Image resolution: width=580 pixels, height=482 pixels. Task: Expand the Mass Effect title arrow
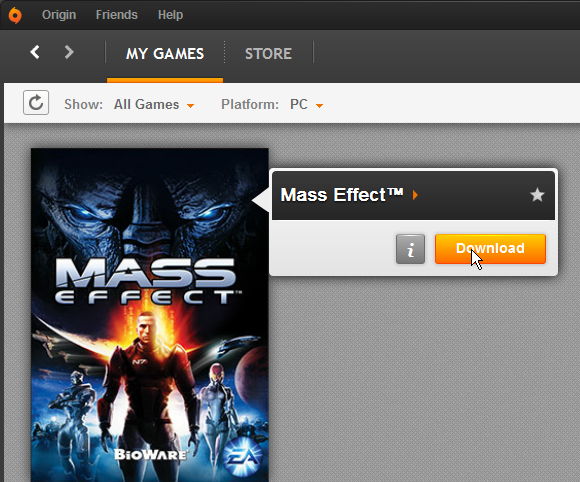[415, 195]
